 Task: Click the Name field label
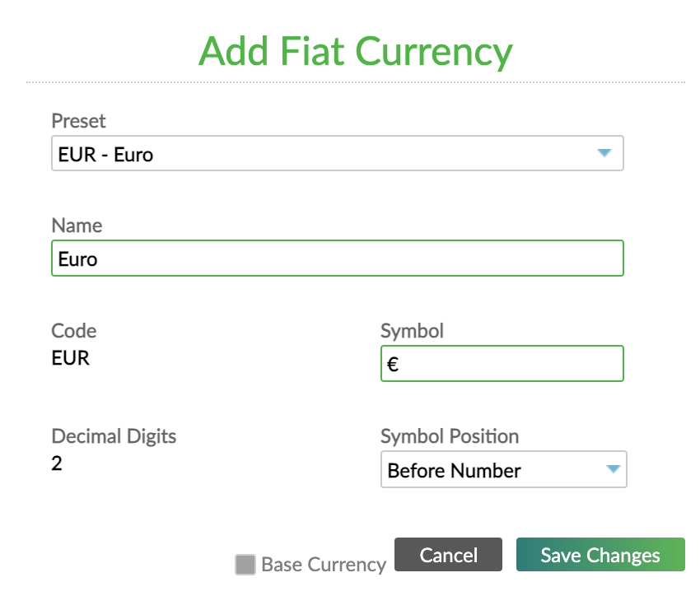pyautogui.click(x=77, y=226)
